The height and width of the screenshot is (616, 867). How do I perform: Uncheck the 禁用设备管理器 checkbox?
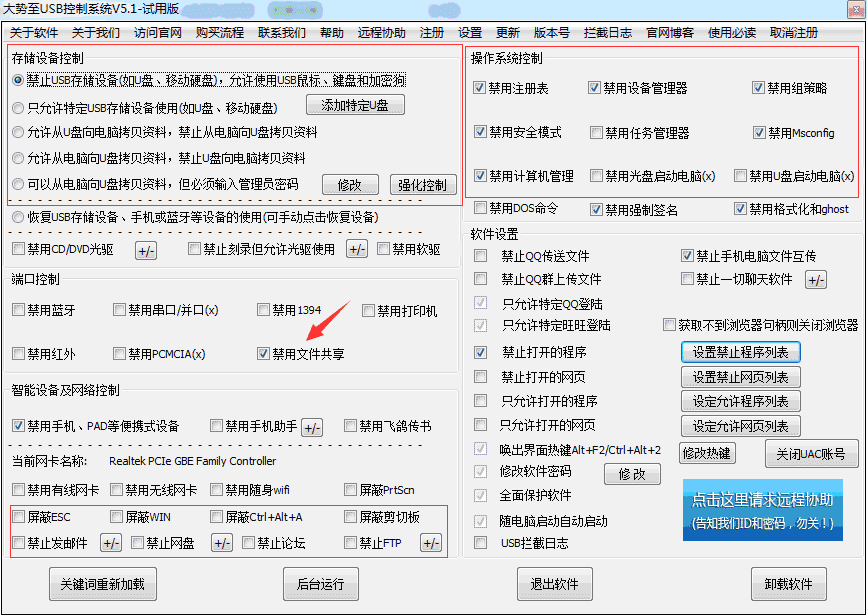click(x=594, y=87)
